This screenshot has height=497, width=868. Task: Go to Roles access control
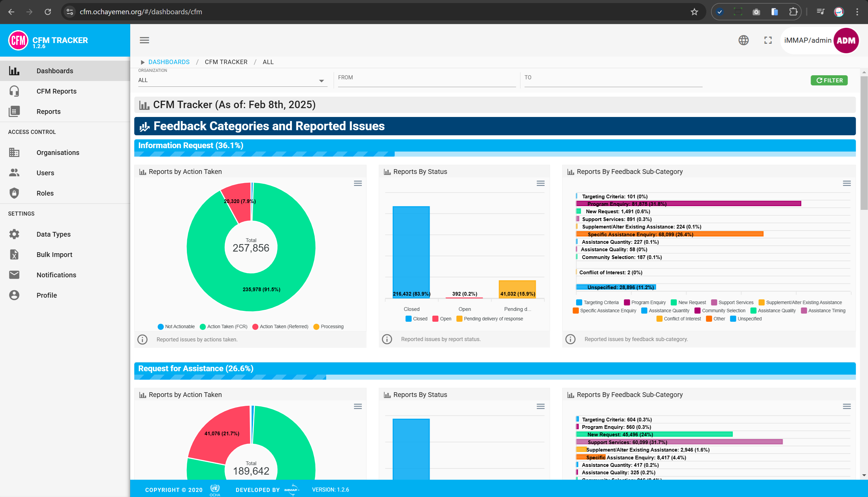(x=45, y=193)
